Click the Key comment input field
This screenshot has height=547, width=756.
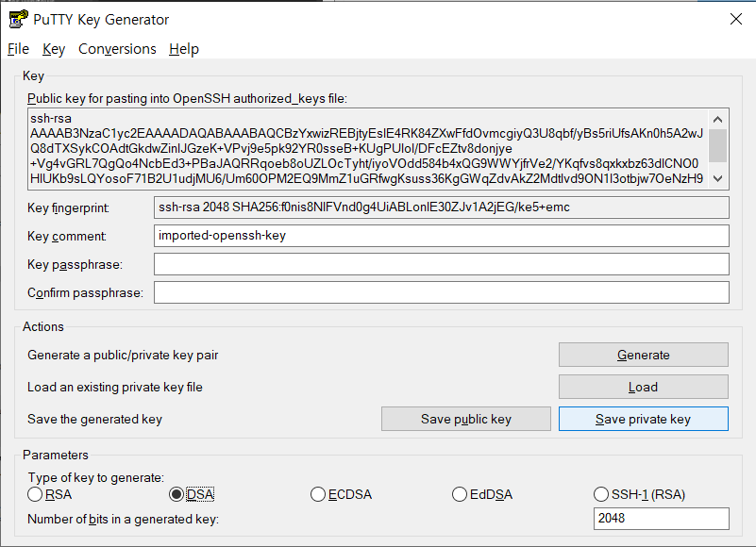coord(441,236)
